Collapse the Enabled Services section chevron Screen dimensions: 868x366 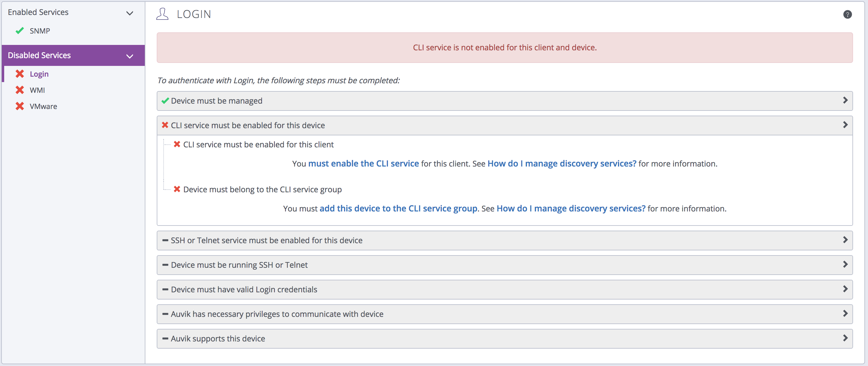click(x=130, y=13)
